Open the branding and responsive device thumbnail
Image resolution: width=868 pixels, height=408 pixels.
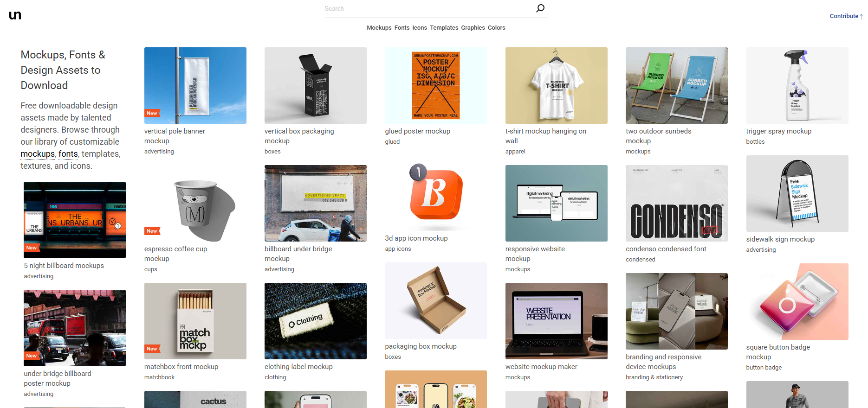(x=677, y=311)
